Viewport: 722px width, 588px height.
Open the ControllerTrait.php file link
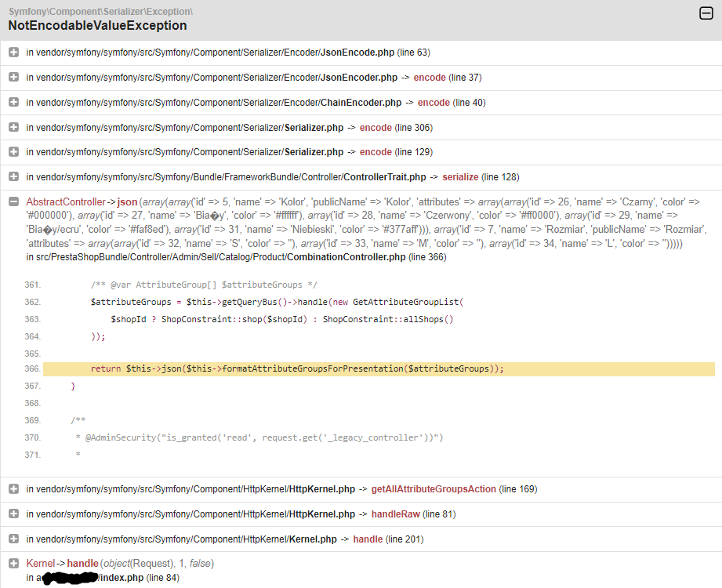tap(384, 177)
